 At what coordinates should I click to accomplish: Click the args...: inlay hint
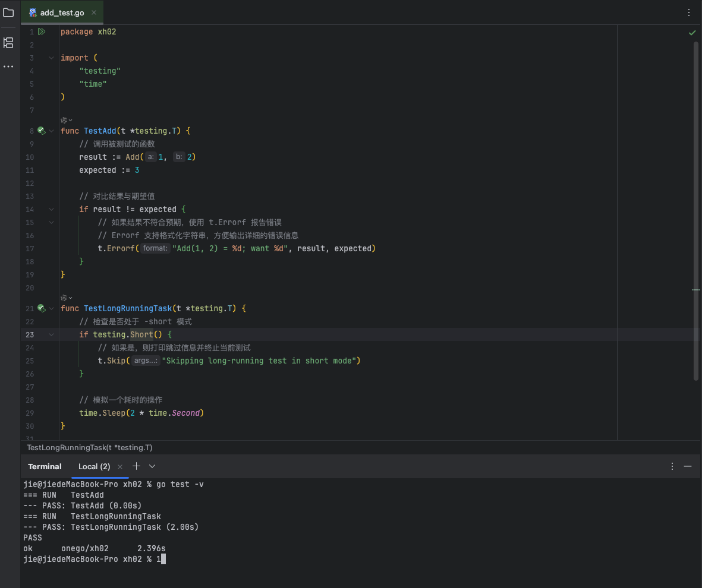146,361
